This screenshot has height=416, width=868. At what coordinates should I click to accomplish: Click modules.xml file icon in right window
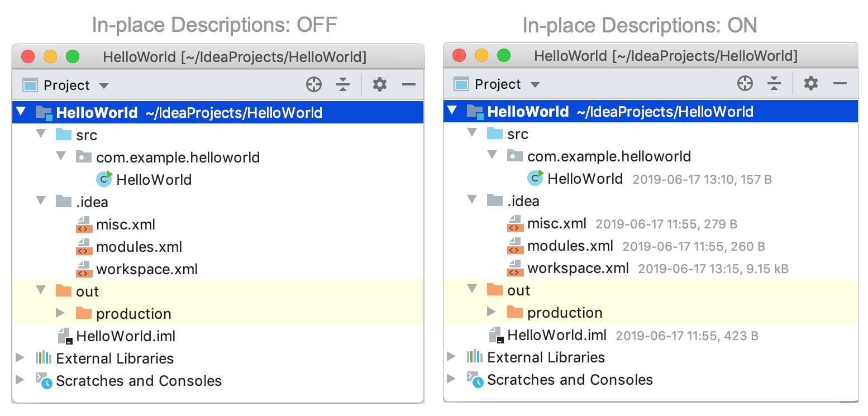[x=515, y=246]
